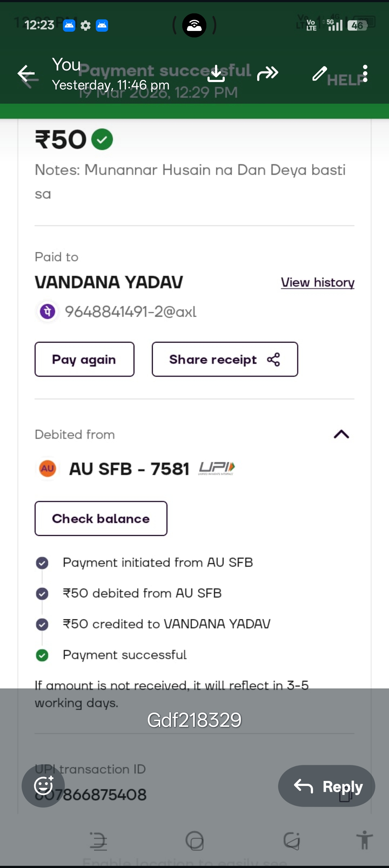Screen dimensions: 389x868
Task: Tap the pencil edit icon
Action: pos(319,74)
